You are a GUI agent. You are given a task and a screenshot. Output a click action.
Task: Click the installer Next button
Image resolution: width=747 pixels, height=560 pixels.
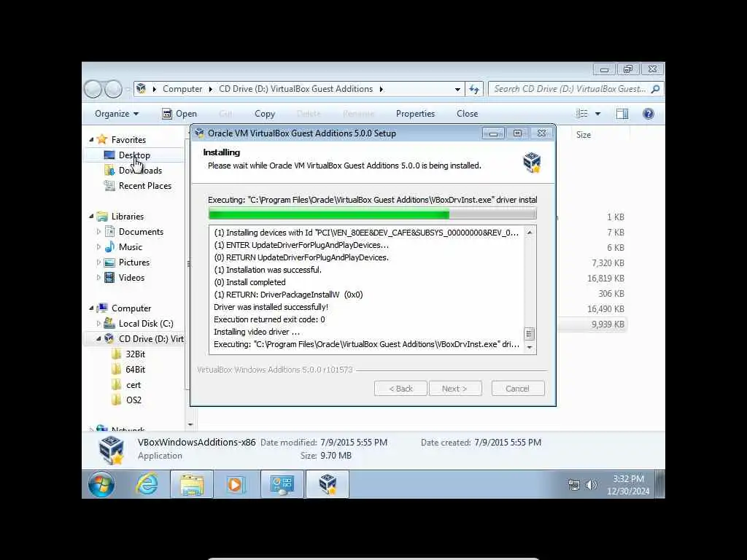[x=455, y=389]
